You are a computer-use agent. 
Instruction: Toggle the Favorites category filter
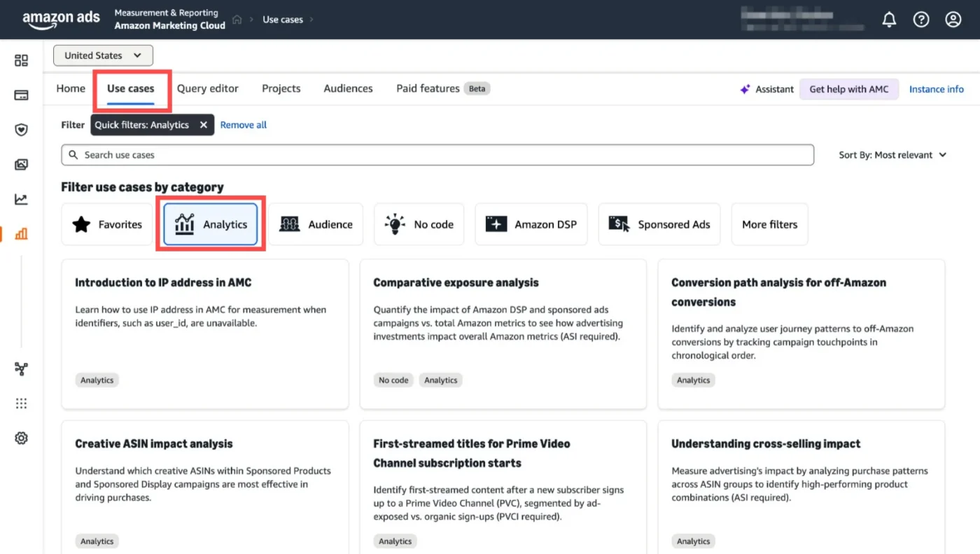click(x=107, y=225)
